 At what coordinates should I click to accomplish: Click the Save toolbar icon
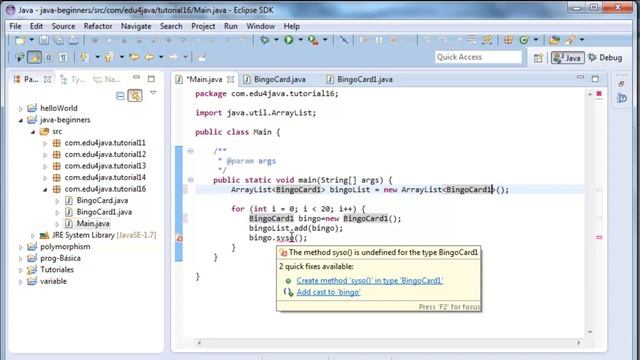pyautogui.click(x=44, y=40)
